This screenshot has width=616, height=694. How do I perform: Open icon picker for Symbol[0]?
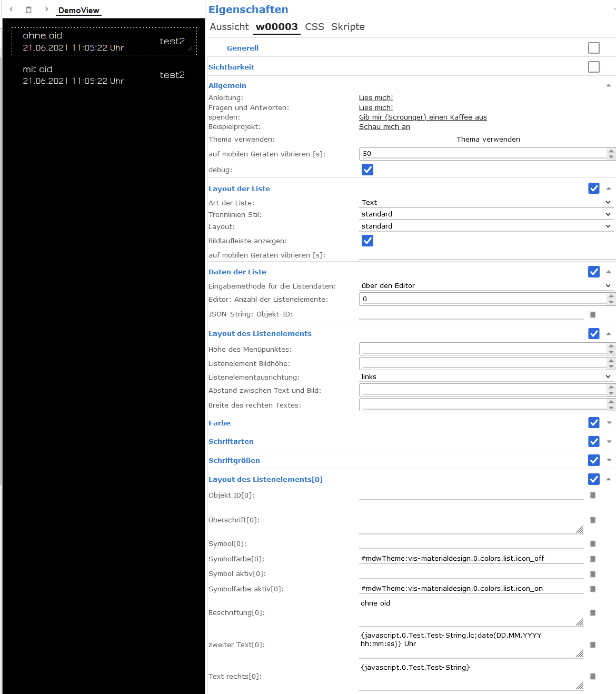(x=592, y=543)
